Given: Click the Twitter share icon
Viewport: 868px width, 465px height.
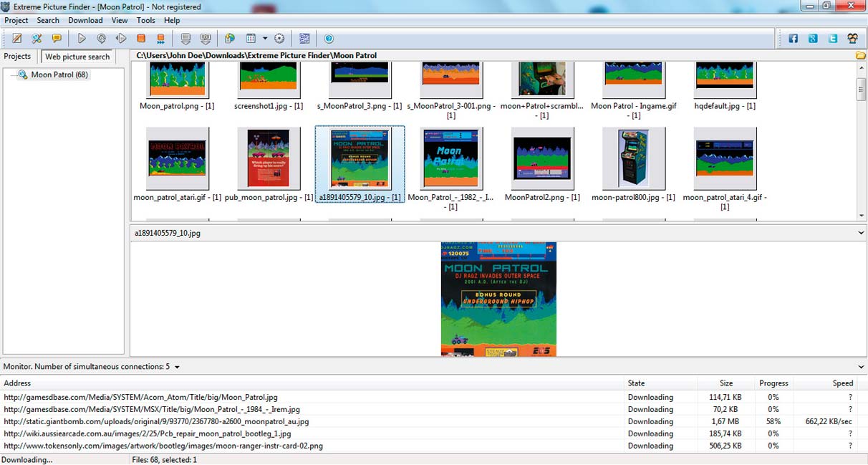Looking at the screenshot, I should click(833, 39).
